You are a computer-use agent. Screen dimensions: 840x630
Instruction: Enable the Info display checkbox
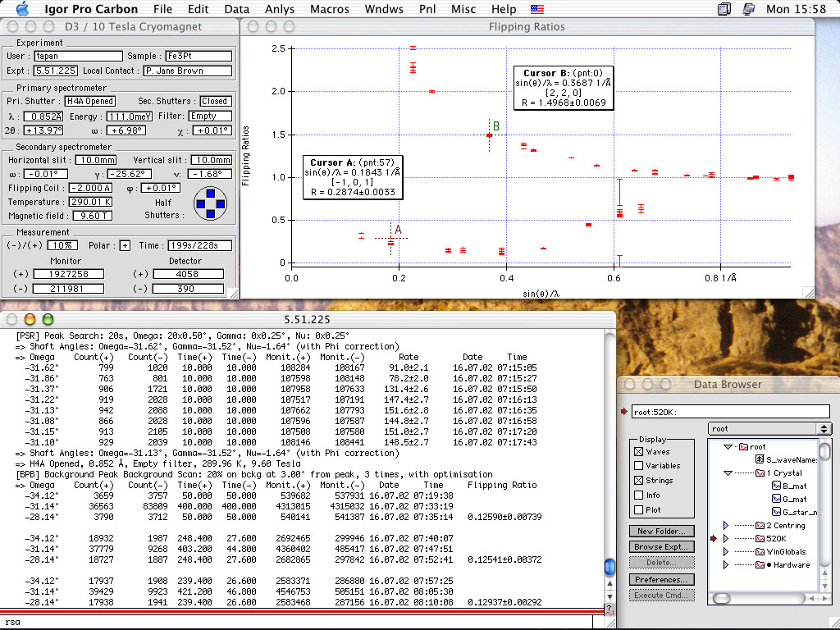(638, 495)
